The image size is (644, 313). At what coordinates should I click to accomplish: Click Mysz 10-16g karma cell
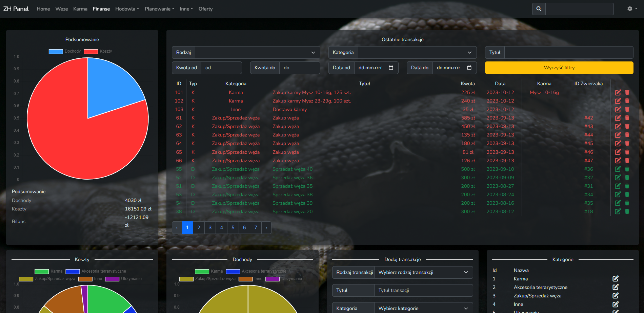(544, 92)
